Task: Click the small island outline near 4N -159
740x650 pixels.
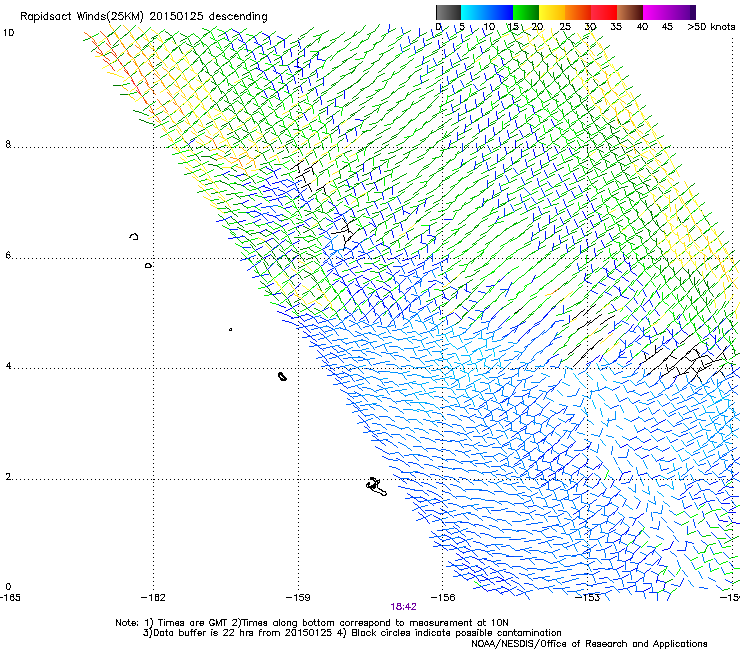Action: coord(283,376)
